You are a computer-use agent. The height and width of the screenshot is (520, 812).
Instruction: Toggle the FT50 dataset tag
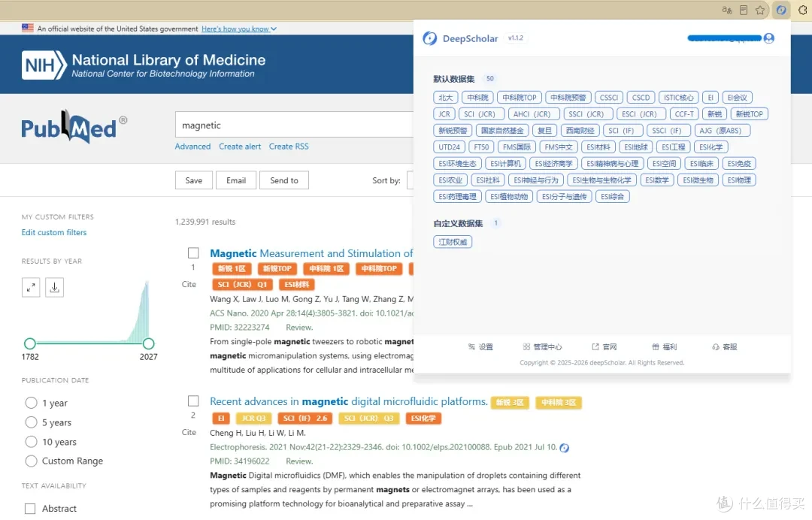(x=481, y=147)
